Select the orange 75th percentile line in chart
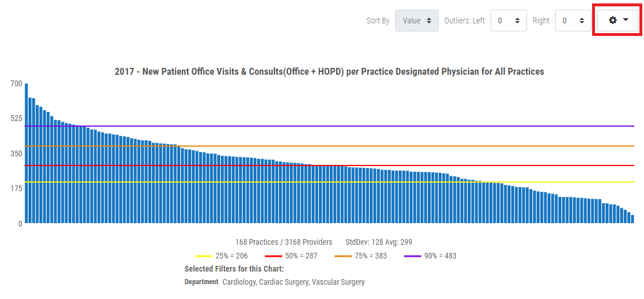Screen dimensions: 644x299 point(399,146)
